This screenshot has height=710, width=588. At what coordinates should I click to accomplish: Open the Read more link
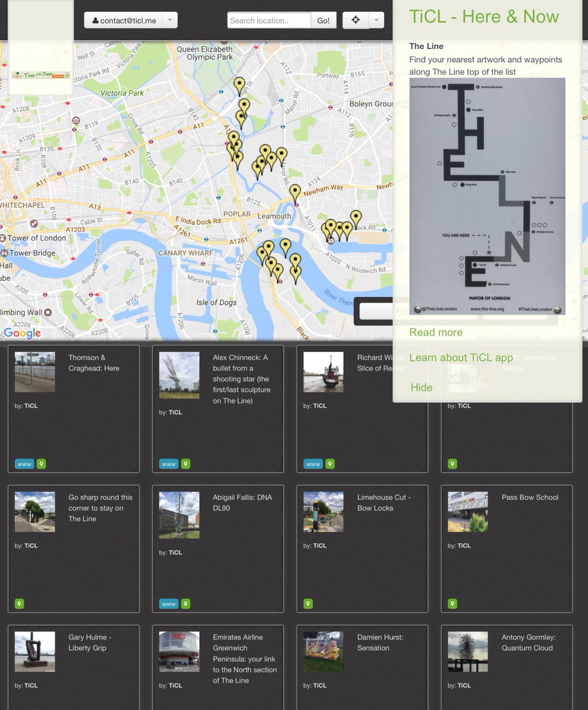coord(436,333)
